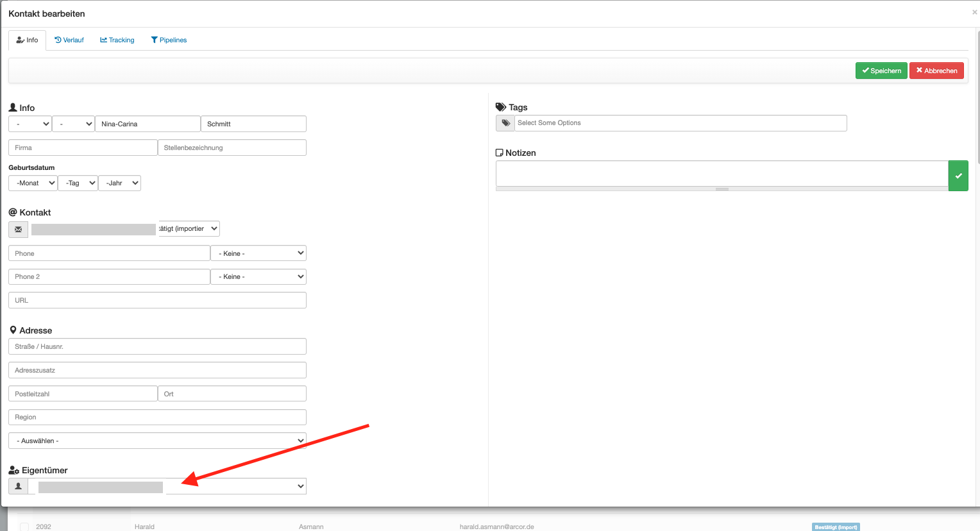The image size is (980, 531).
Task: Switch to the Tracking tab
Action: [x=117, y=40]
